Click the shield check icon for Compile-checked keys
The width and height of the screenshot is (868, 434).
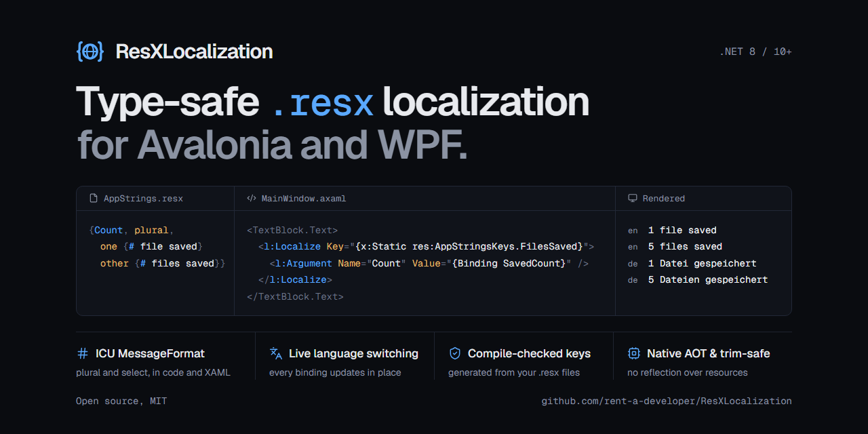click(455, 353)
